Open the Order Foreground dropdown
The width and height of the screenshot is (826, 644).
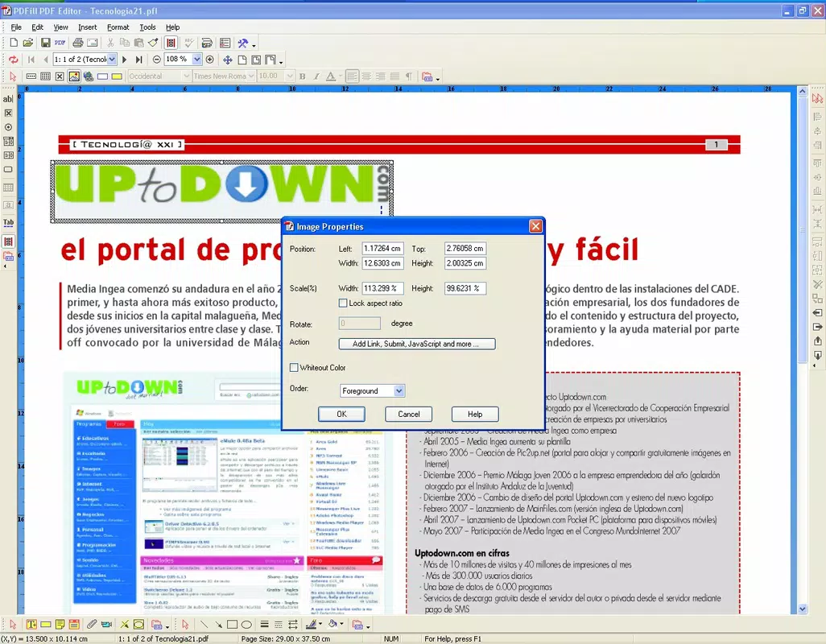click(399, 390)
